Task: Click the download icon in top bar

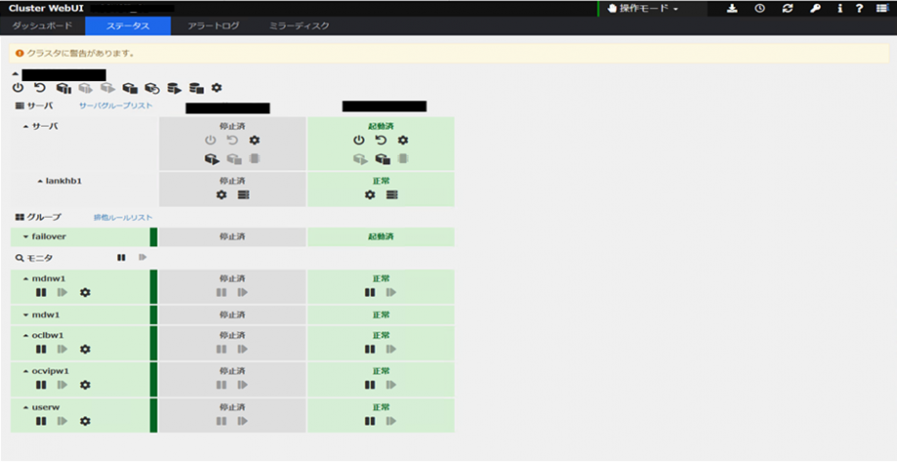Action: pos(732,9)
